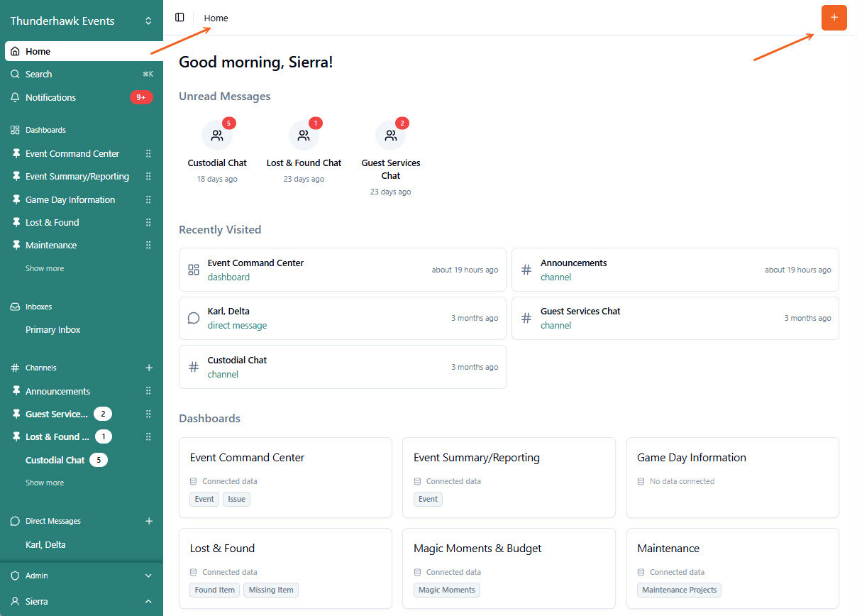857x616 pixels.
Task: Open Notifications in the sidebar
Action: (x=82, y=97)
